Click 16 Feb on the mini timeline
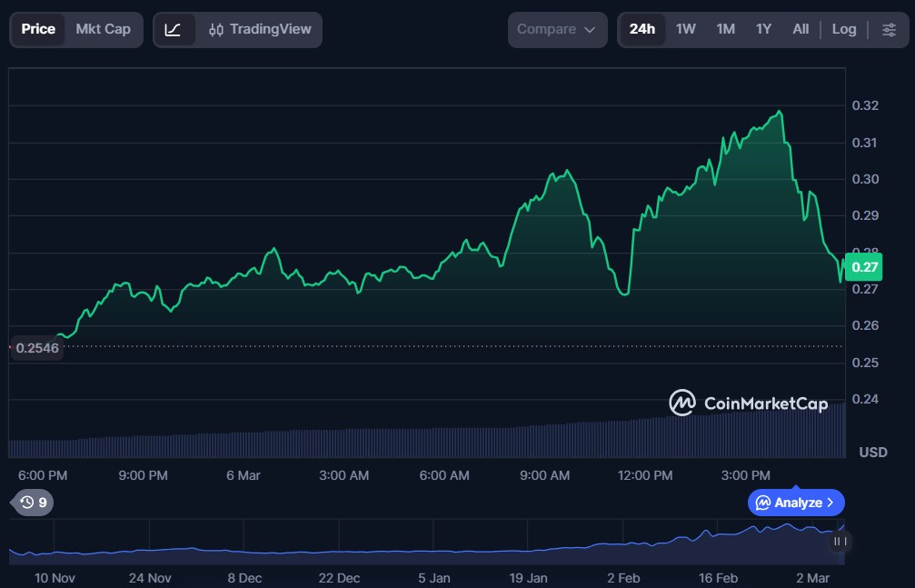Image resolution: width=915 pixels, height=588 pixels. tap(719, 577)
